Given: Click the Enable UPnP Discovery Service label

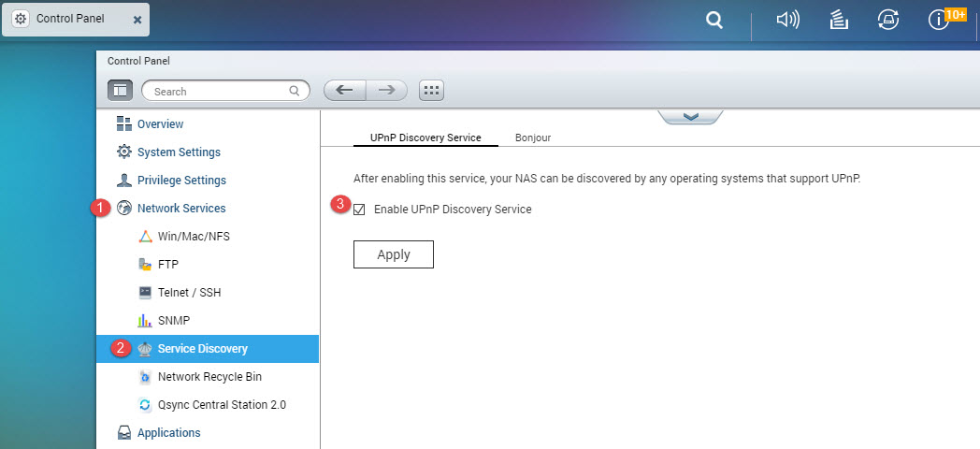Looking at the screenshot, I should 453,210.
